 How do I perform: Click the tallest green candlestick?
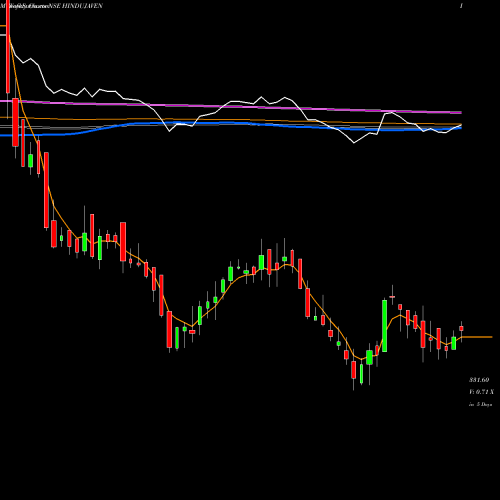pos(385,326)
